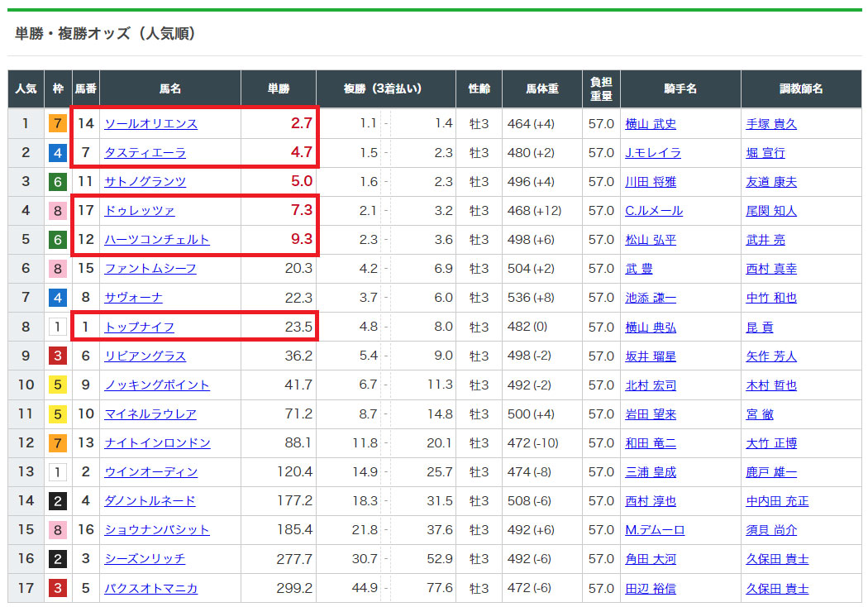Click the 2.7 win odds value
Screen dimensions: 868x607
tap(301, 124)
